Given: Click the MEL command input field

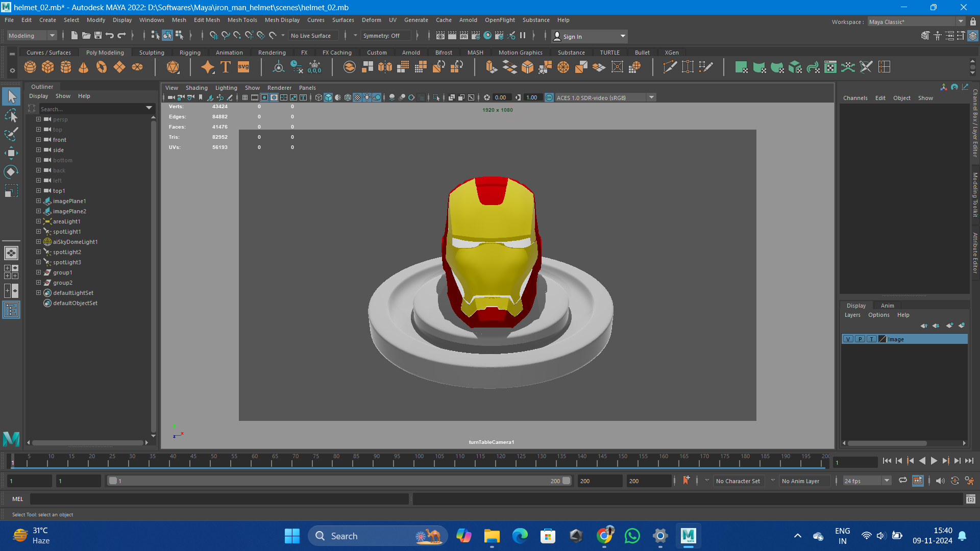Looking at the screenshot, I should coord(219,499).
